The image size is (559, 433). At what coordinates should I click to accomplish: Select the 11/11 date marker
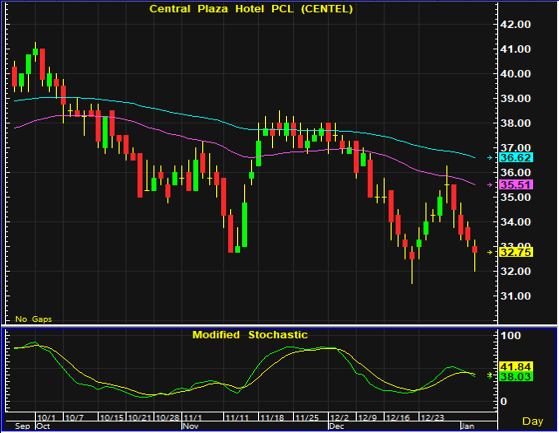point(236,418)
